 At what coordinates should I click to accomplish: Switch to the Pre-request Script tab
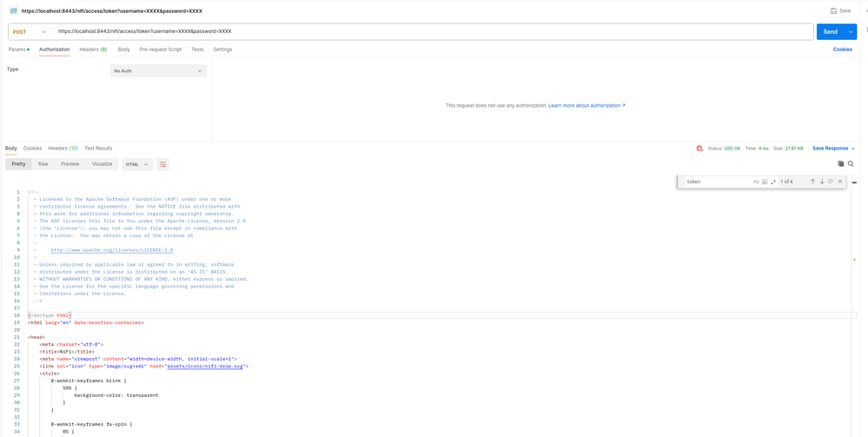tap(161, 50)
